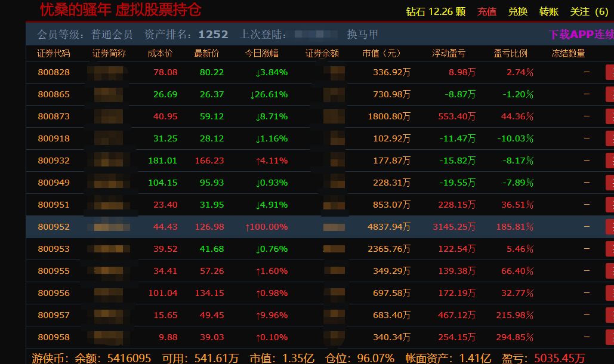Click the 盈亏比例 column header
This screenshot has width=614, height=364.
coord(510,53)
